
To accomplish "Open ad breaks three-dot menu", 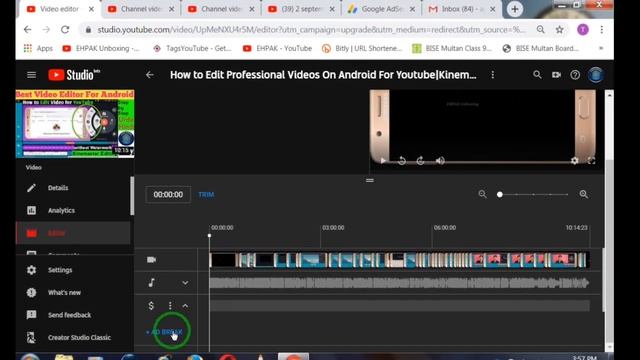I will point(170,306).
